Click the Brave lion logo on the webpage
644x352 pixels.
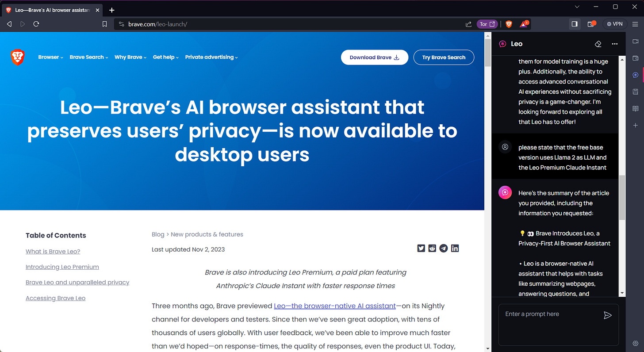[x=18, y=57]
